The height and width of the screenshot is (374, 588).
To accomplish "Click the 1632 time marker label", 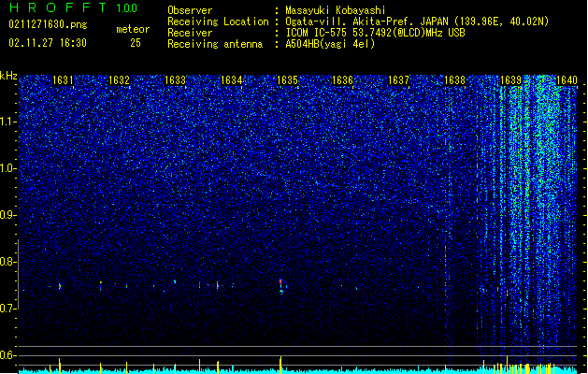I will (119, 80).
